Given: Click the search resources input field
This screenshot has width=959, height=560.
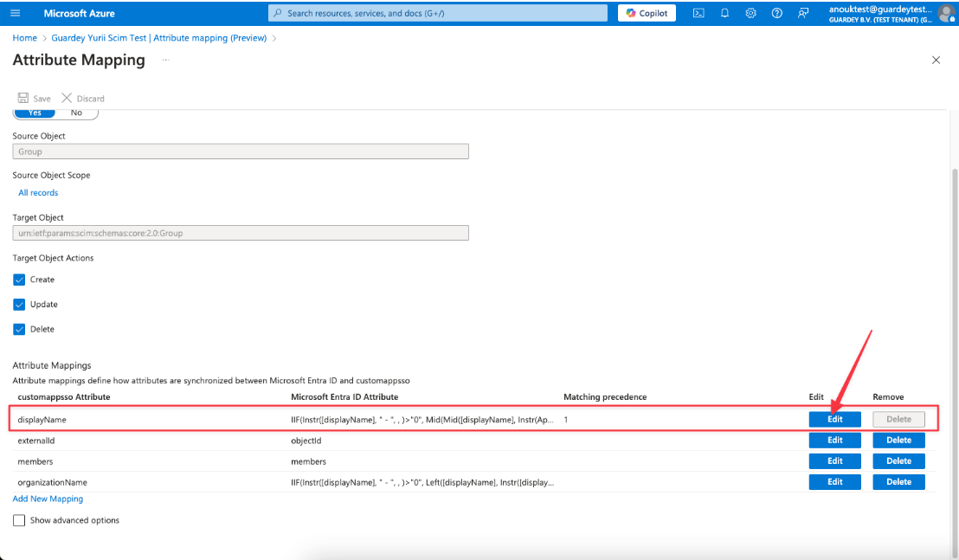Looking at the screenshot, I should point(438,13).
